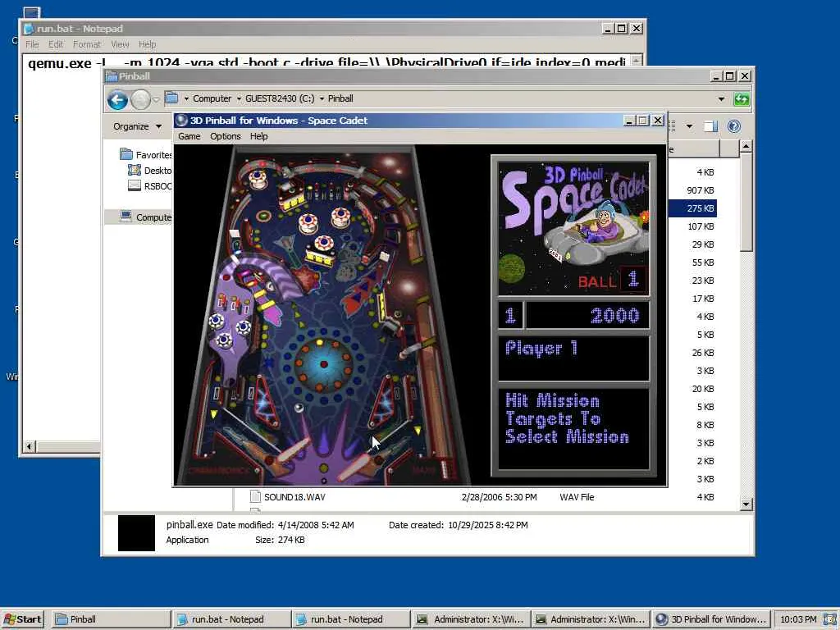Click the tray icon beside the clock
This screenshot has height=630, width=840.
(x=829, y=619)
